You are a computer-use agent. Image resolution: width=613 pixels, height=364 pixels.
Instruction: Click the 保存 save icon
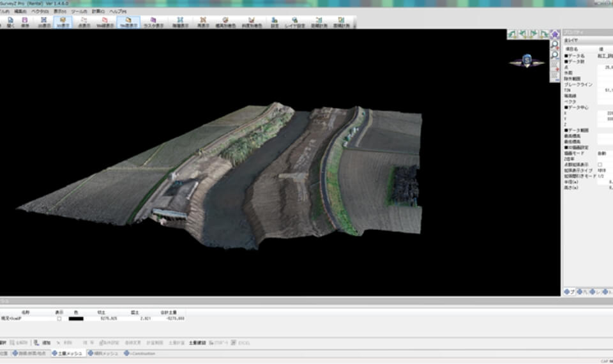click(26, 22)
